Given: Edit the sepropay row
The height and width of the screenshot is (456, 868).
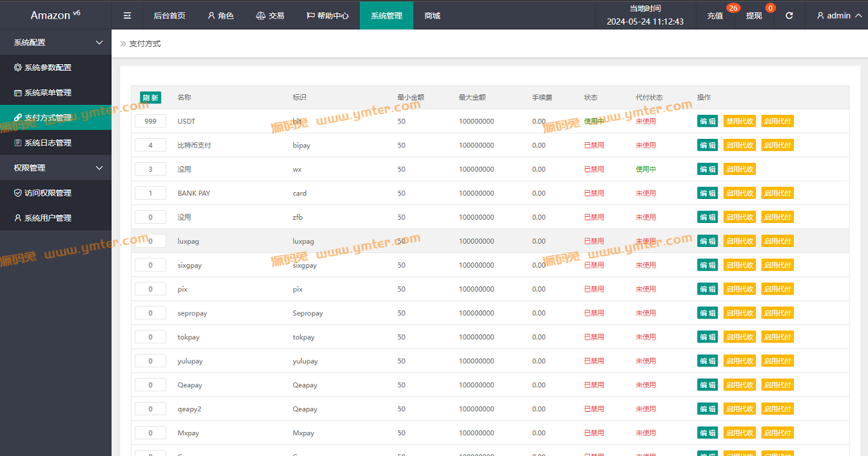Looking at the screenshot, I should 708,313.
